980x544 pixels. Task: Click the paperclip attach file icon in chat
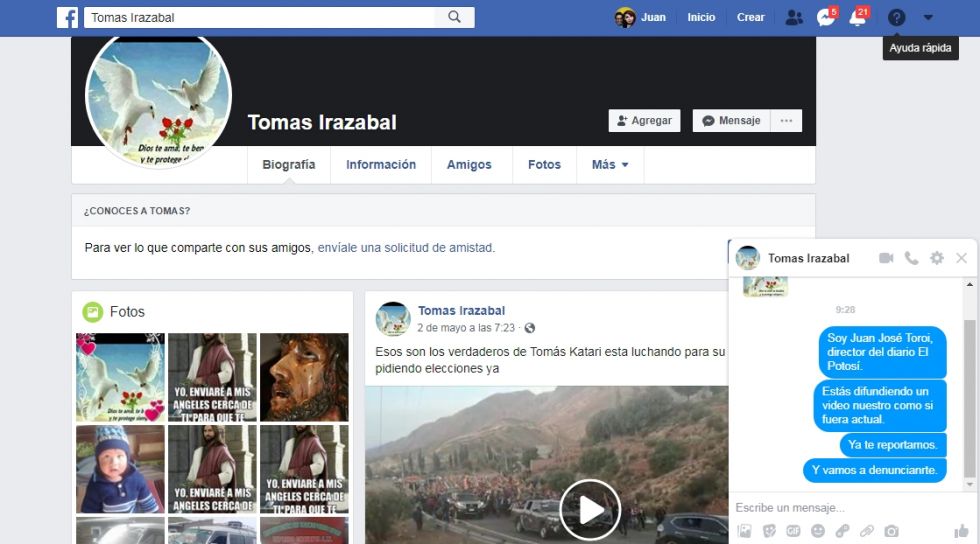click(x=867, y=531)
